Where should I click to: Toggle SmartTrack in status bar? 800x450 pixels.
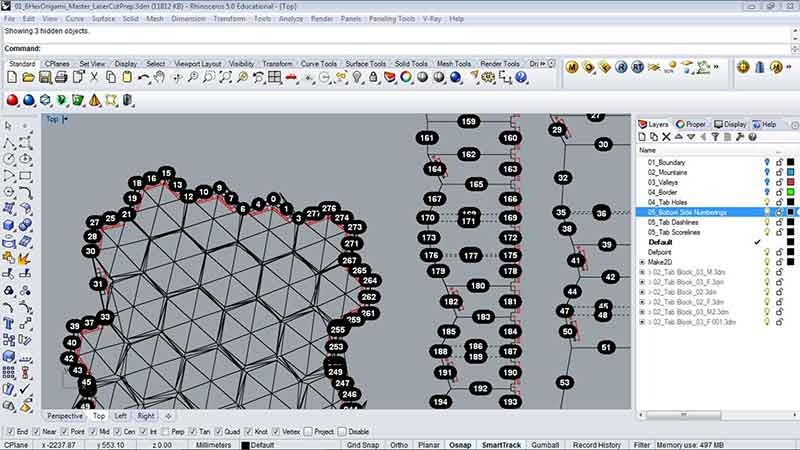click(501, 445)
